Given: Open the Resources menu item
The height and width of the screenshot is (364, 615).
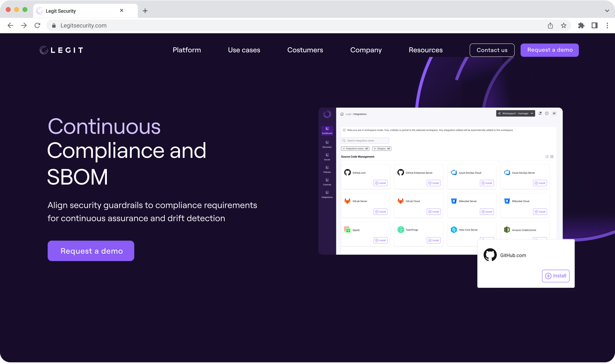Looking at the screenshot, I should [425, 50].
